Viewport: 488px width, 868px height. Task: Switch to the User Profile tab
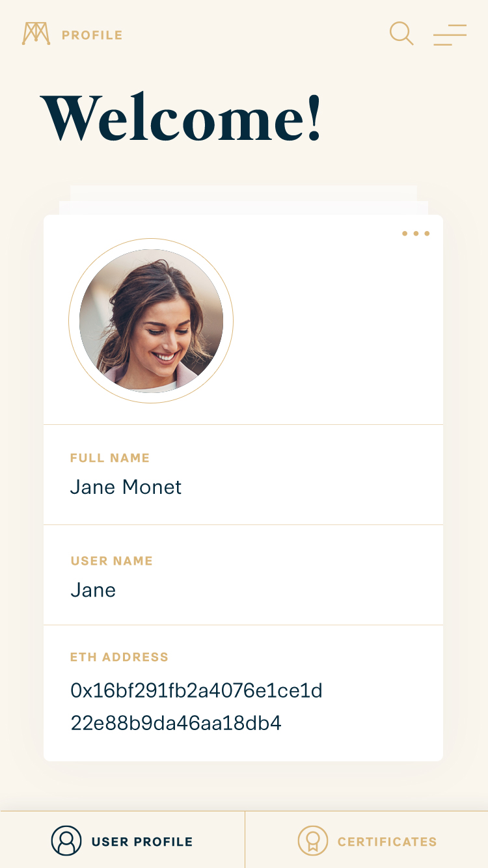(142, 841)
